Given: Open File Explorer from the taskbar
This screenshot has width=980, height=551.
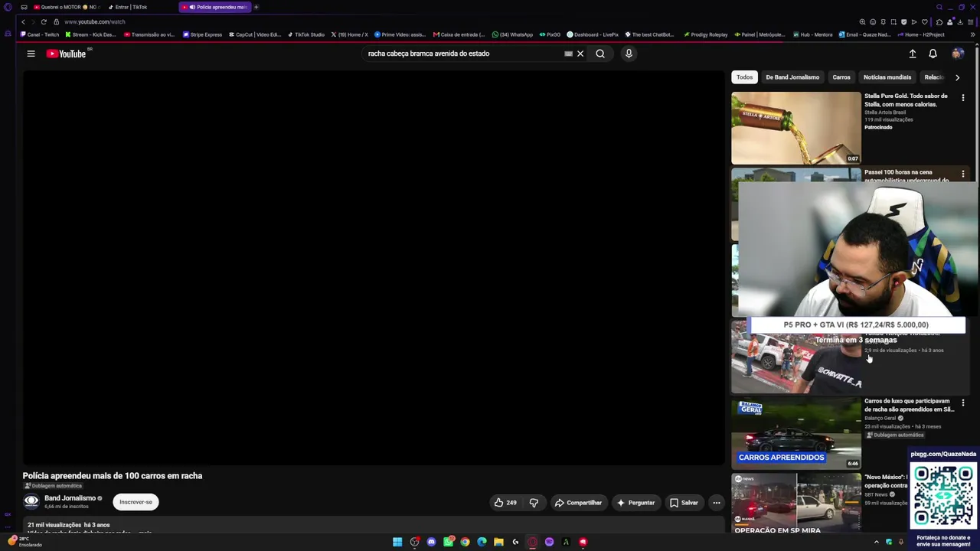Looking at the screenshot, I should 498,542.
